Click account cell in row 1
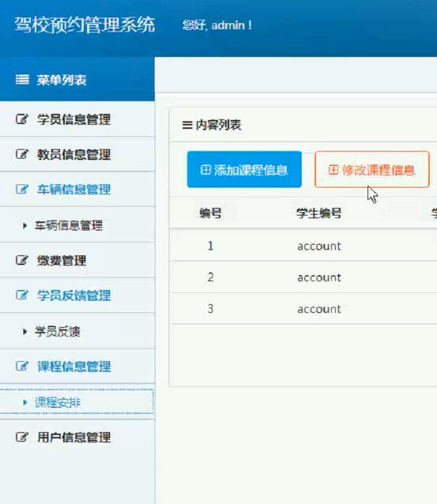Viewport: 437px width, 504px height. pos(319,246)
